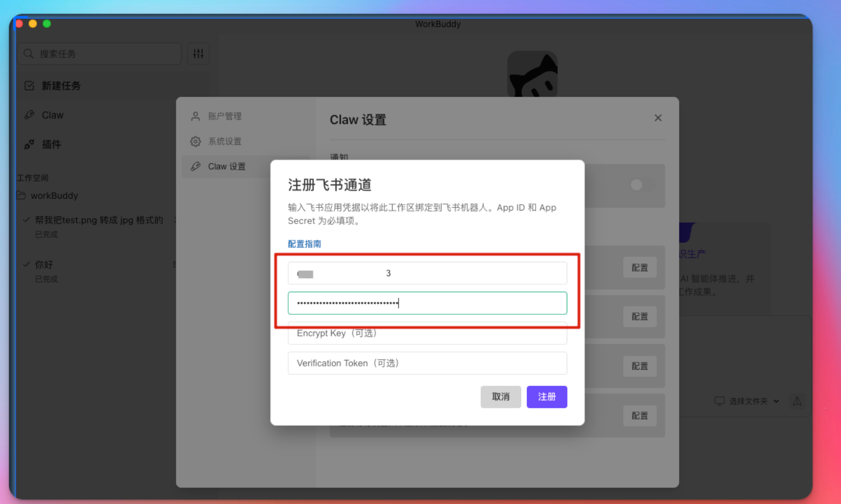Click the green maximize window button
841x504 pixels.
47,24
